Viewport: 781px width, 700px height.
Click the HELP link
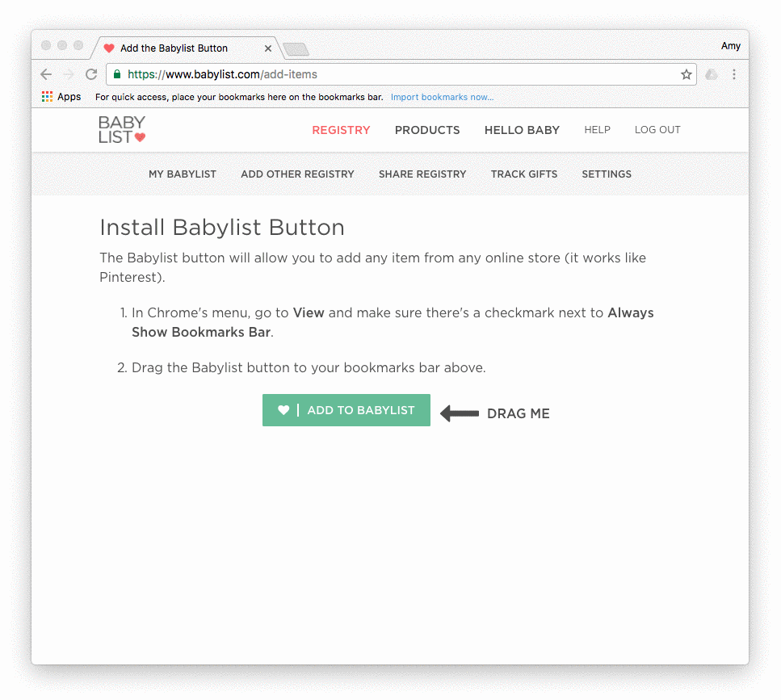597,129
